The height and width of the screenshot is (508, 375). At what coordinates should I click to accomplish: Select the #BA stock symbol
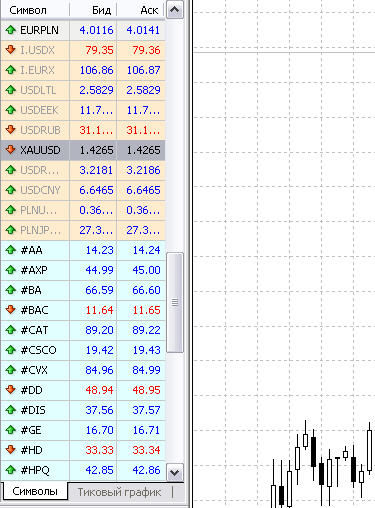(31, 290)
